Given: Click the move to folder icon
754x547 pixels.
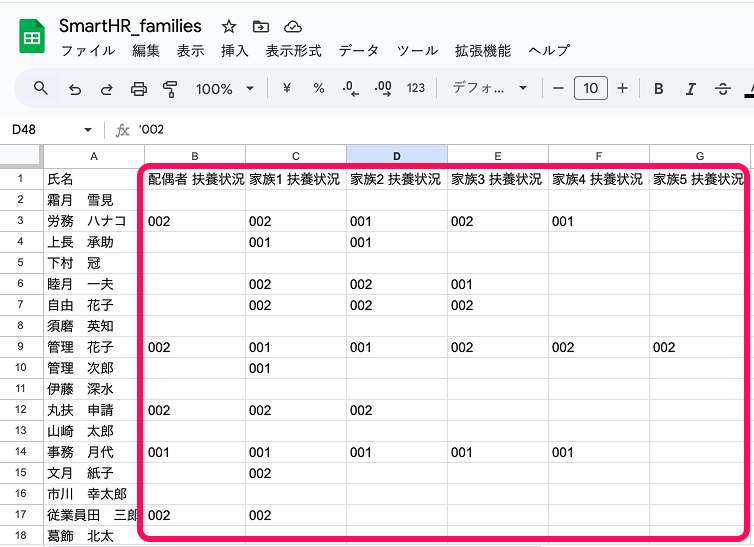Looking at the screenshot, I should 261,27.
